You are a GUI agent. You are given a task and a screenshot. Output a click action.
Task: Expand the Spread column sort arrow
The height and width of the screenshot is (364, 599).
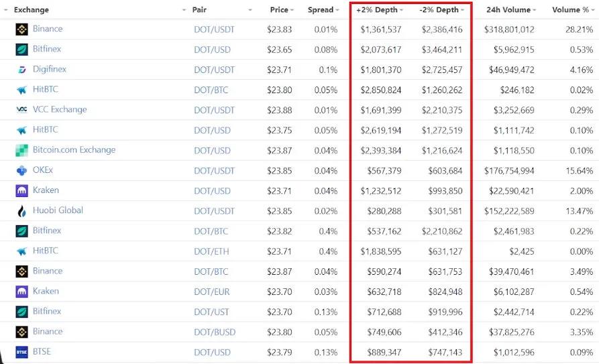tap(339, 10)
